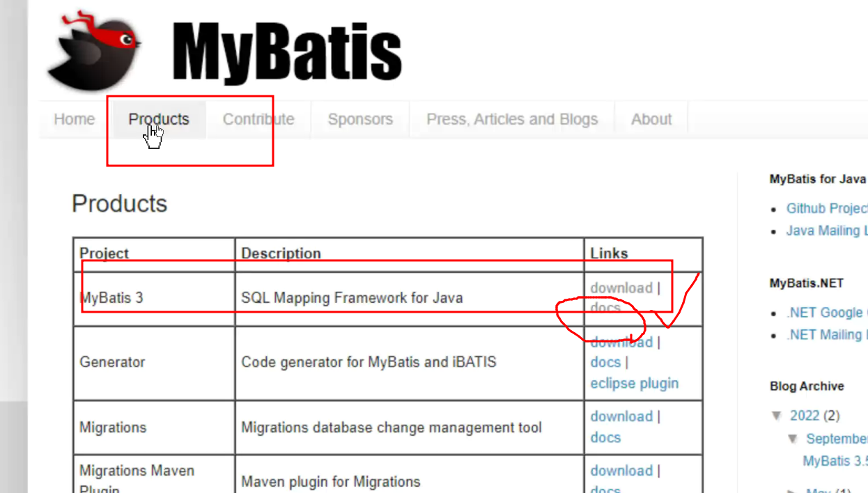Open the September archive link

point(837,439)
